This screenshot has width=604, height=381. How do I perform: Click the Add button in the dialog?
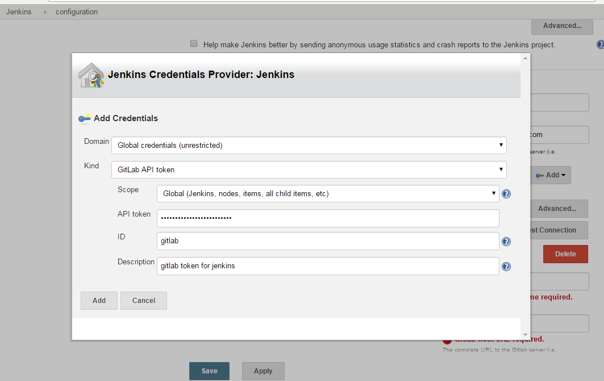99,300
